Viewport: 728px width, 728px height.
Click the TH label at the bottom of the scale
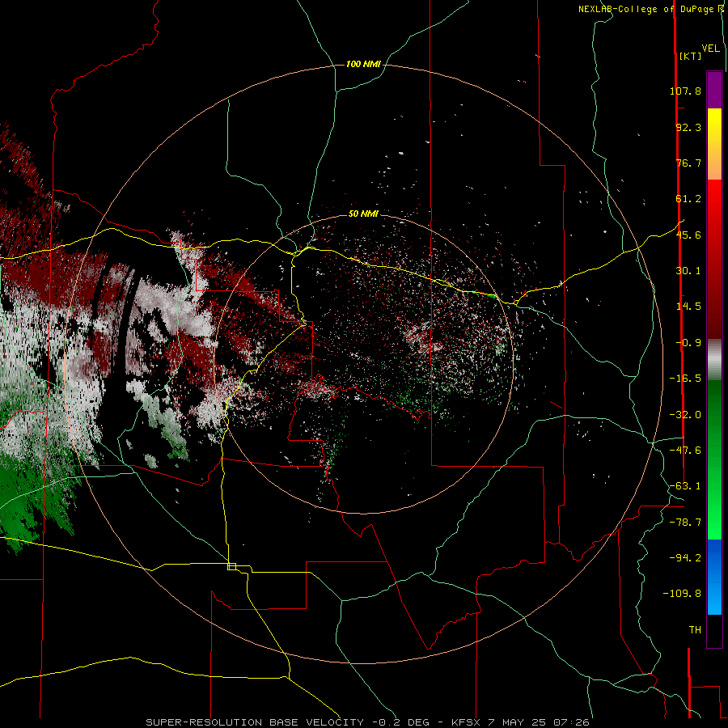point(695,630)
